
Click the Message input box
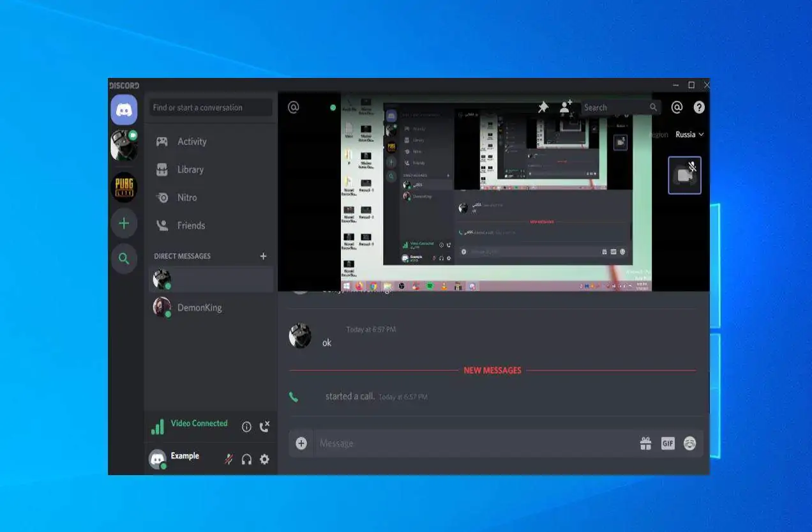[x=475, y=443]
